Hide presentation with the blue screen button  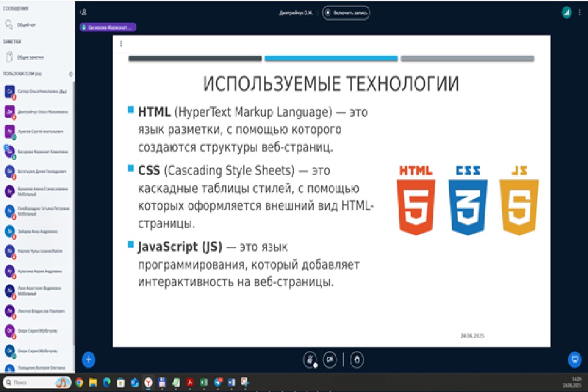574,359
